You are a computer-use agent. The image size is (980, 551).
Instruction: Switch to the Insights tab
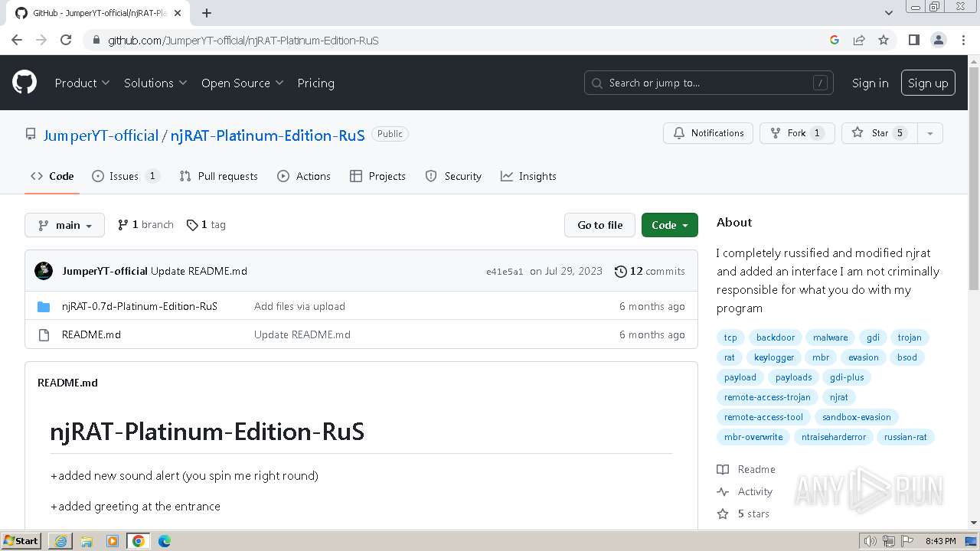(x=528, y=176)
